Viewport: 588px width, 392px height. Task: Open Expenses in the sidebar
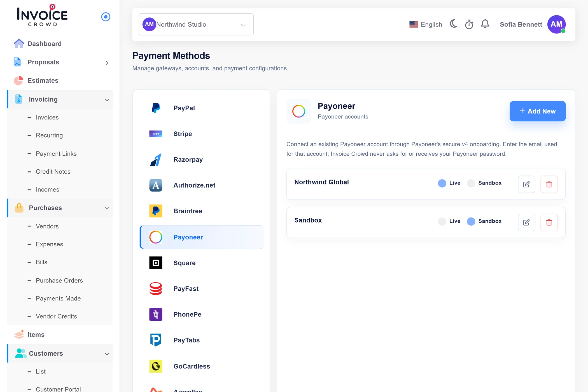(x=49, y=244)
